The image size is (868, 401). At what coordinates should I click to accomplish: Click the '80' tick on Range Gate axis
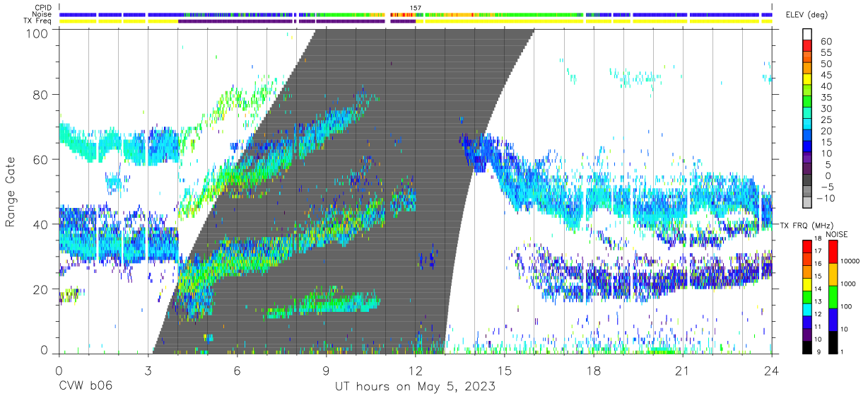pyautogui.click(x=40, y=94)
